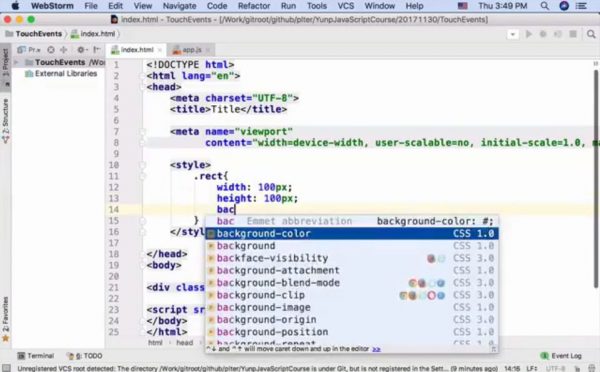Image resolution: width=600 pixels, height=372 pixels.
Task: Open the TODO tool window
Action: click(85, 356)
